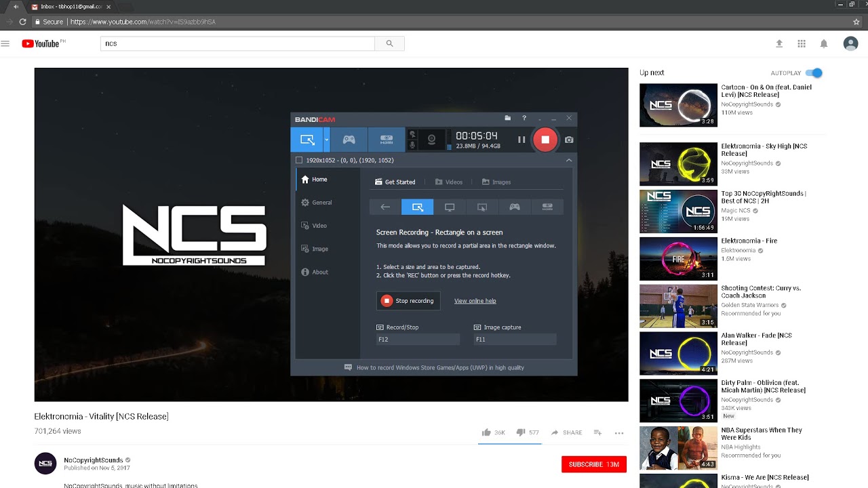
Task: Open NoCopyrightSounds channel avatar
Action: [x=45, y=464]
